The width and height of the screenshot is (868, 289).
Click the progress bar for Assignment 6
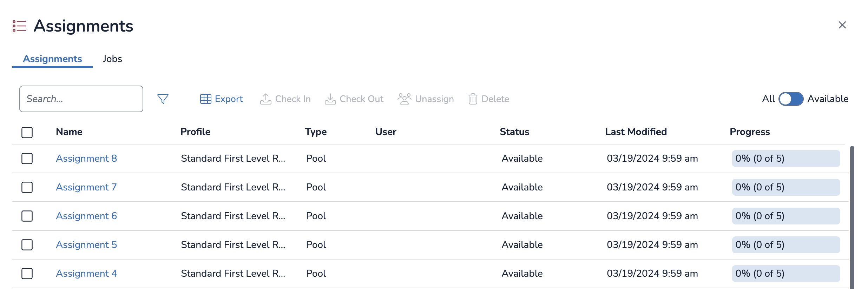tap(785, 216)
